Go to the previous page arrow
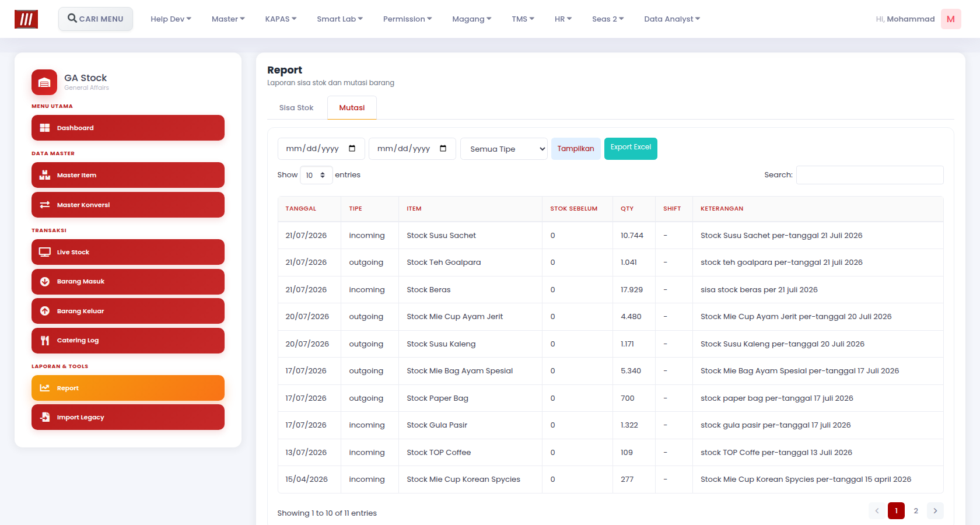This screenshot has width=980, height=525. (x=877, y=511)
